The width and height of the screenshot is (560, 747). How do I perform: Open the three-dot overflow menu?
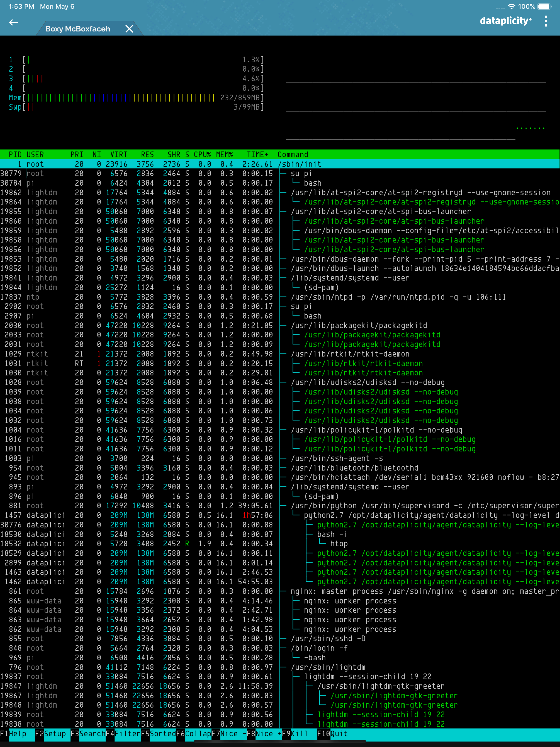(x=546, y=21)
